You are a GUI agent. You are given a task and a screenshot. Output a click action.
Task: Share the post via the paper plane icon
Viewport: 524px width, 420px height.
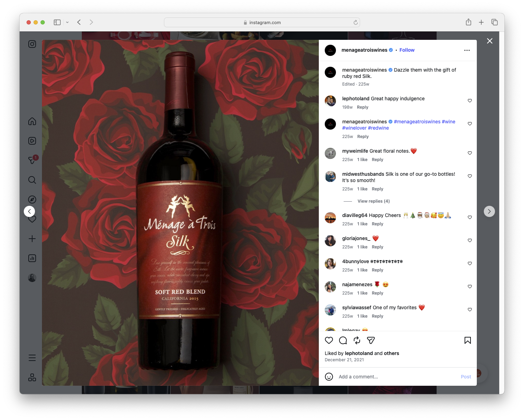370,340
